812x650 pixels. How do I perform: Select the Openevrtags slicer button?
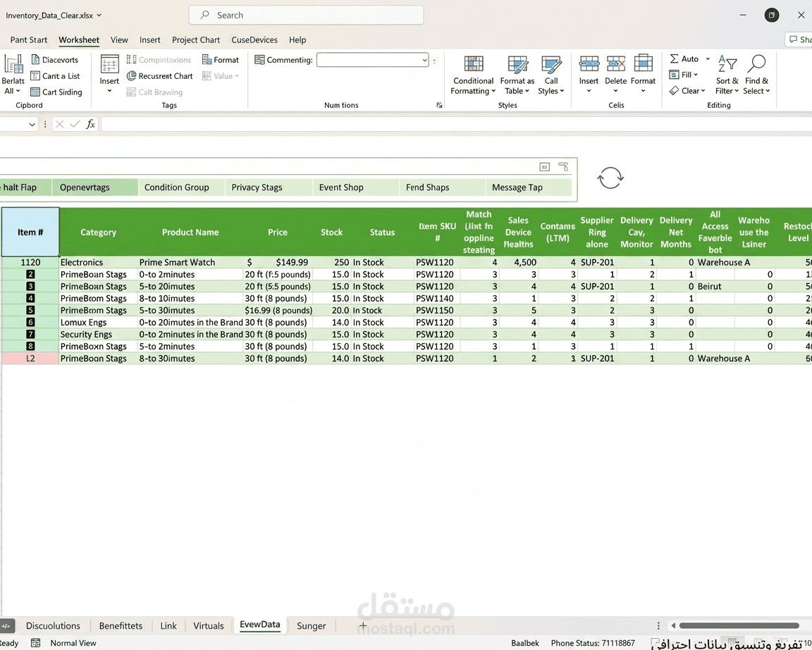(94, 187)
